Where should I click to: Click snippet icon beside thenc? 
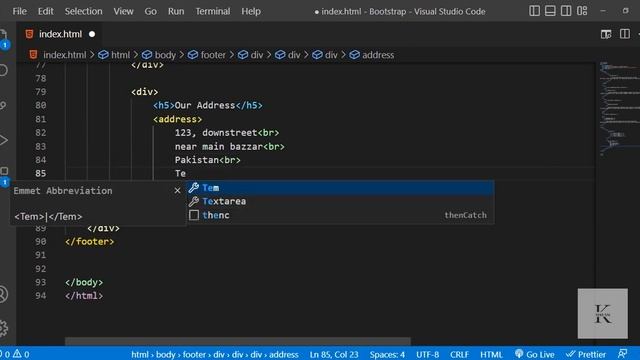[x=194, y=215]
